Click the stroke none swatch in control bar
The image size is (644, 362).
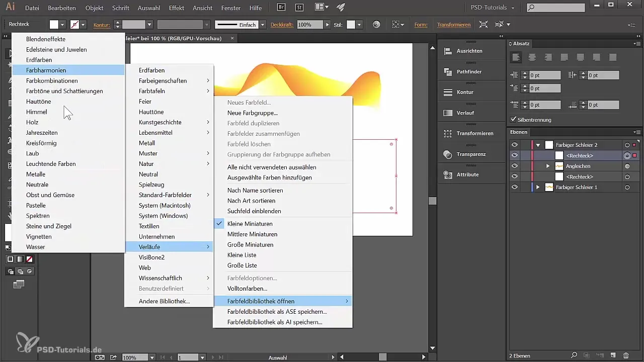click(x=74, y=25)
